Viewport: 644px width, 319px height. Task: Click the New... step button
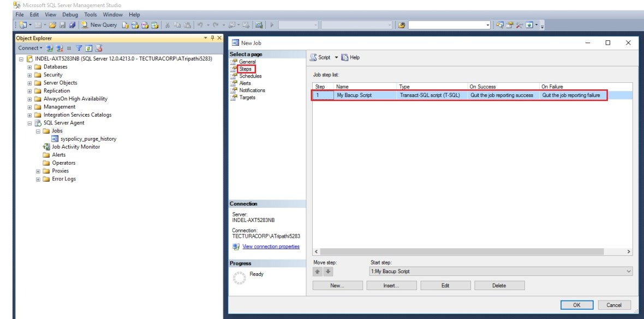(x=337, y=285)
